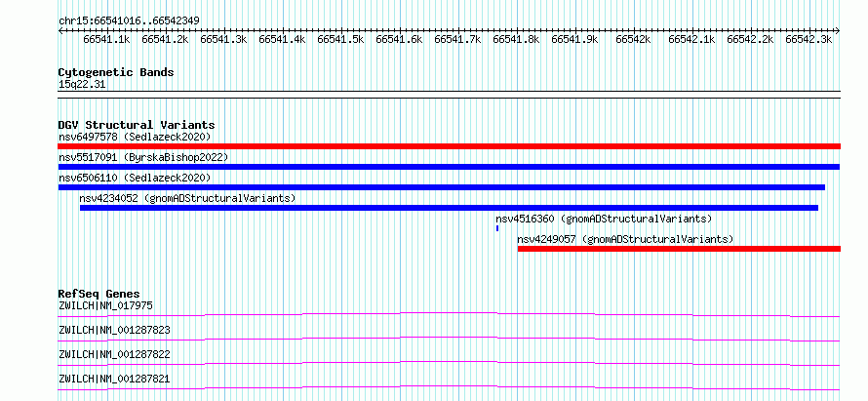Click the 66542k ruler tick label
This screenshot has width=868, height=401.
point(633,40)
